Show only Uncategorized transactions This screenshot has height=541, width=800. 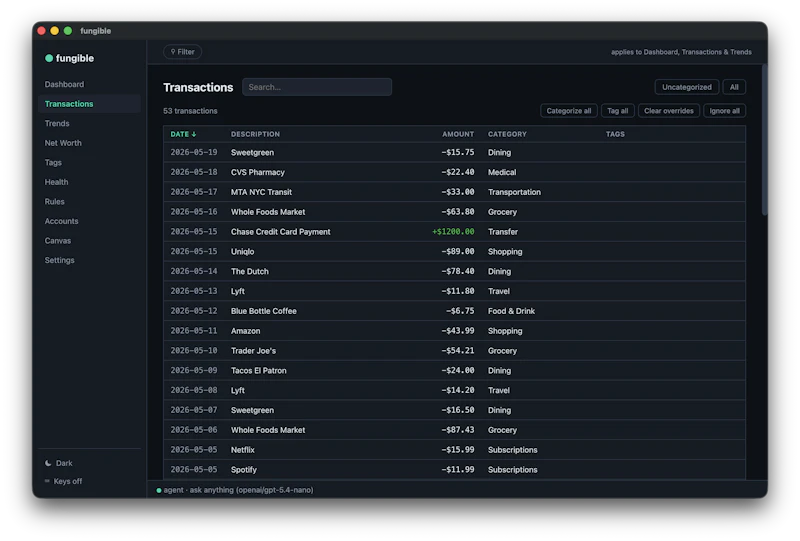click(686, 87)
